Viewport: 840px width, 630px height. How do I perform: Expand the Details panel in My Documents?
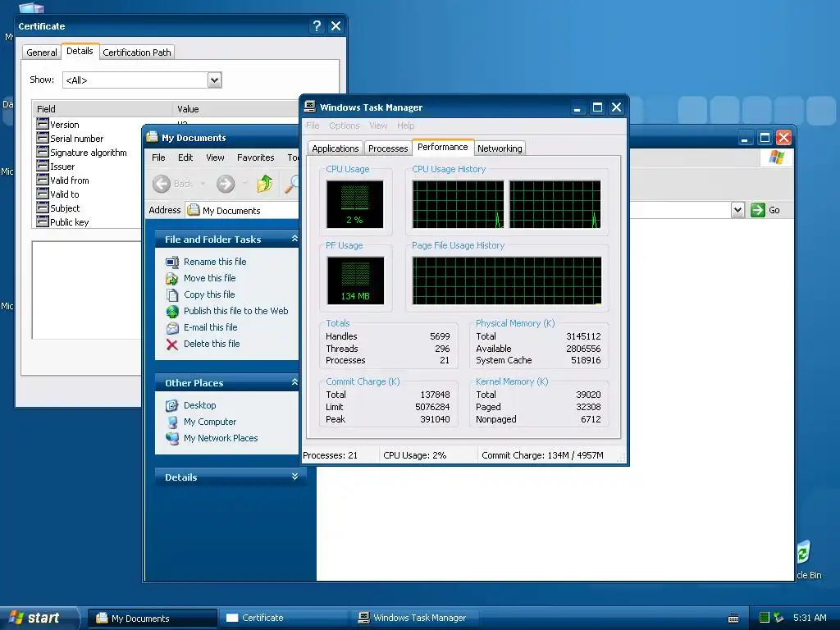pos(294,477)
